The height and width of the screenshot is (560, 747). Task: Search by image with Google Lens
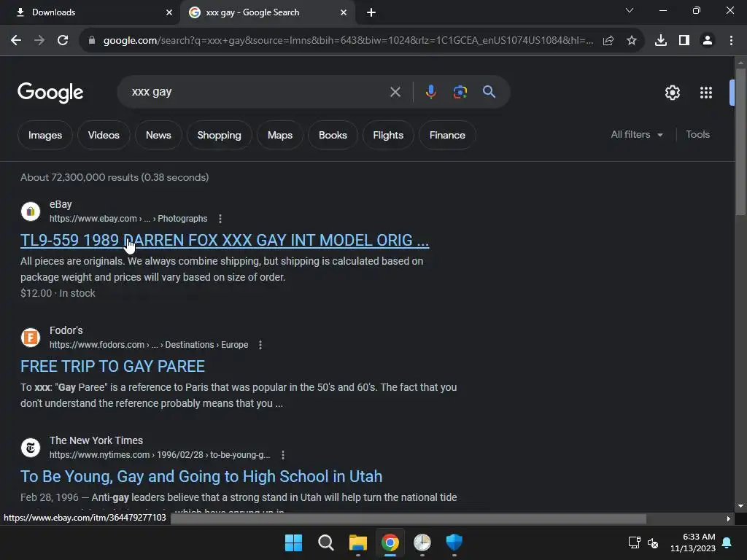tap(460, 92)
